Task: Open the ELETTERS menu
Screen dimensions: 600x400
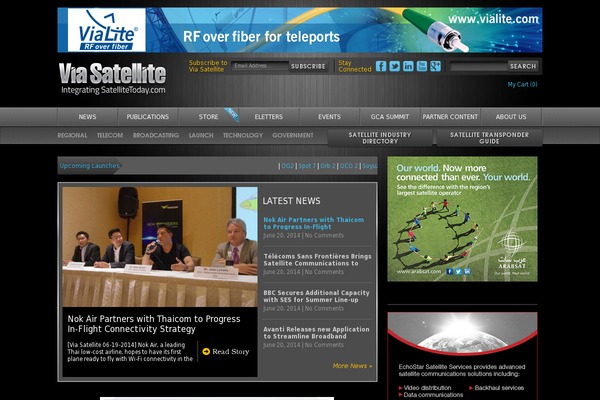Action: tap(269, 117)
